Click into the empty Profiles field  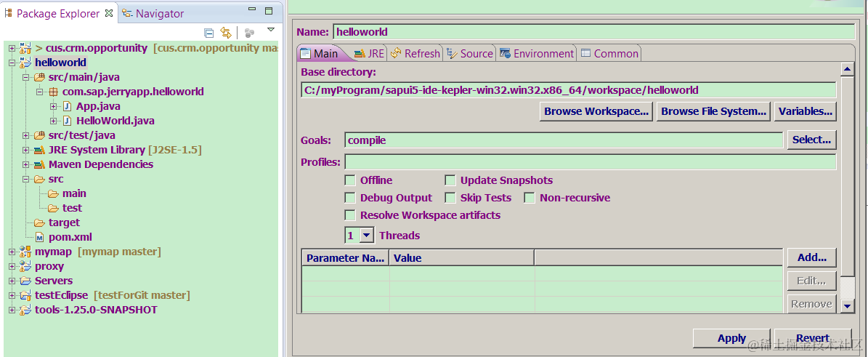pos(590,162)
